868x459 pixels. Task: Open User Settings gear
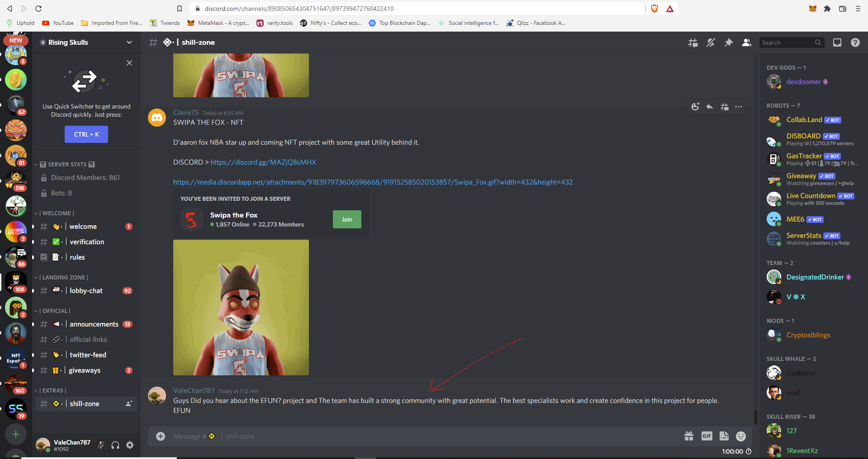(130, 445)
